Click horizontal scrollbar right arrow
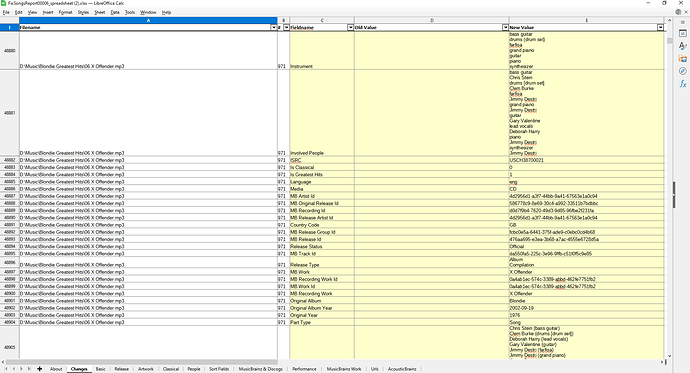This screenshot has width=690, height=373. [662, 362]
